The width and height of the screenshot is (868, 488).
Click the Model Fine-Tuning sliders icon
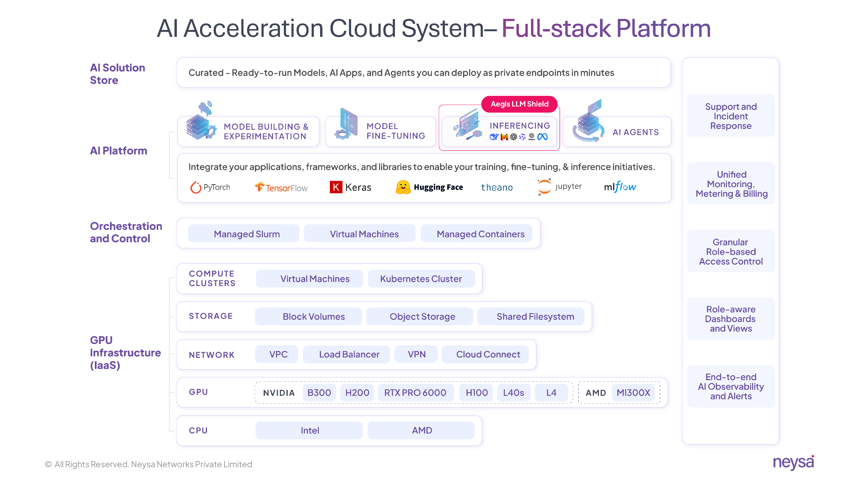pyautogui.click(x=346, y=124)
